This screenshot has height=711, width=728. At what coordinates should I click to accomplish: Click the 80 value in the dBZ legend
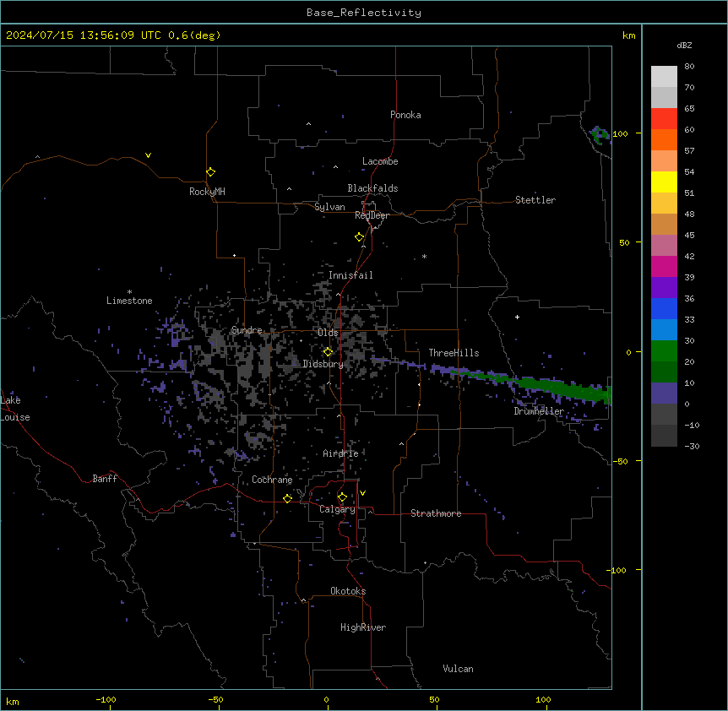click(689, 67)
